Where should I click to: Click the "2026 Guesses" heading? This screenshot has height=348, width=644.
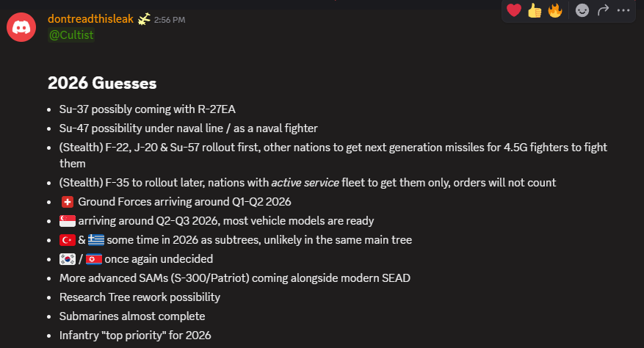click(x=102, y=84)
